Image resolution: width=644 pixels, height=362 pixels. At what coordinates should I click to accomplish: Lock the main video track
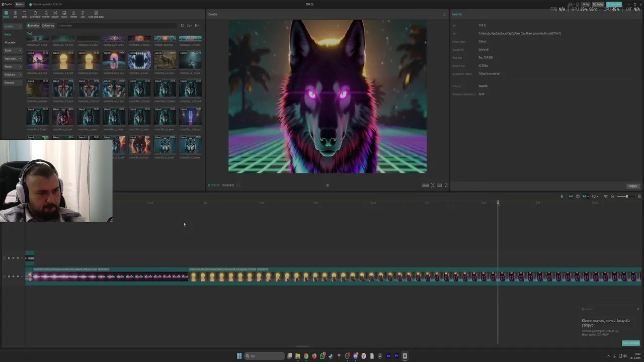click(x=9, y=276)
